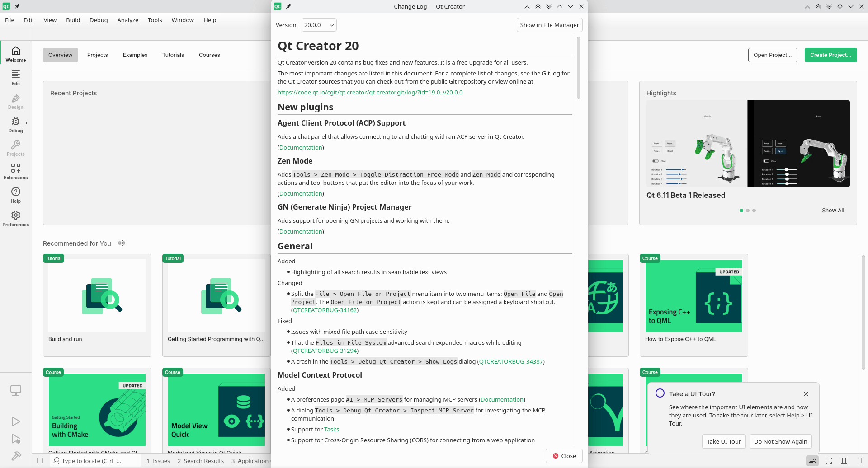Select the Tutorials tab
The height and width of the screenshot is (468, 868).
(x=173, y=55)
